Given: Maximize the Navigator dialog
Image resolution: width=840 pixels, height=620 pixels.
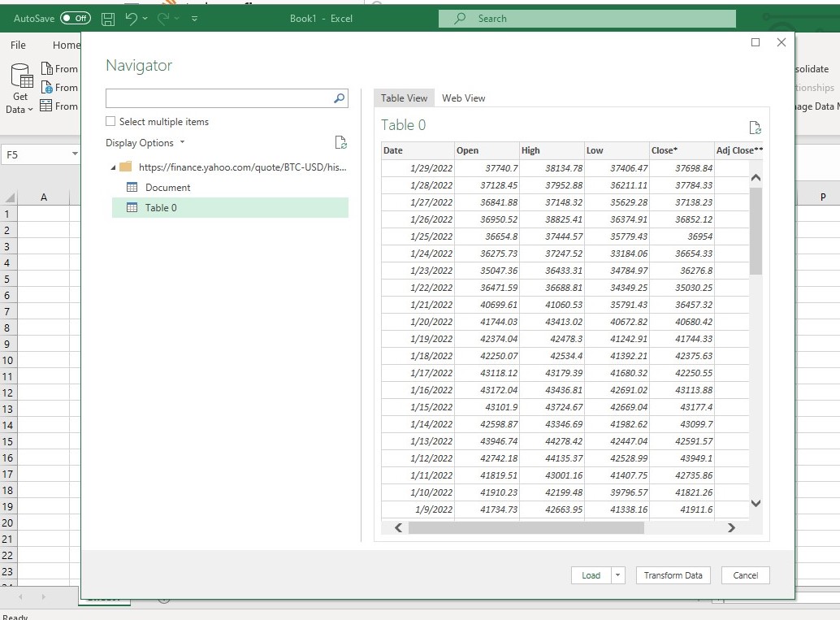Looking at the screenshot, I should (756, 42).
